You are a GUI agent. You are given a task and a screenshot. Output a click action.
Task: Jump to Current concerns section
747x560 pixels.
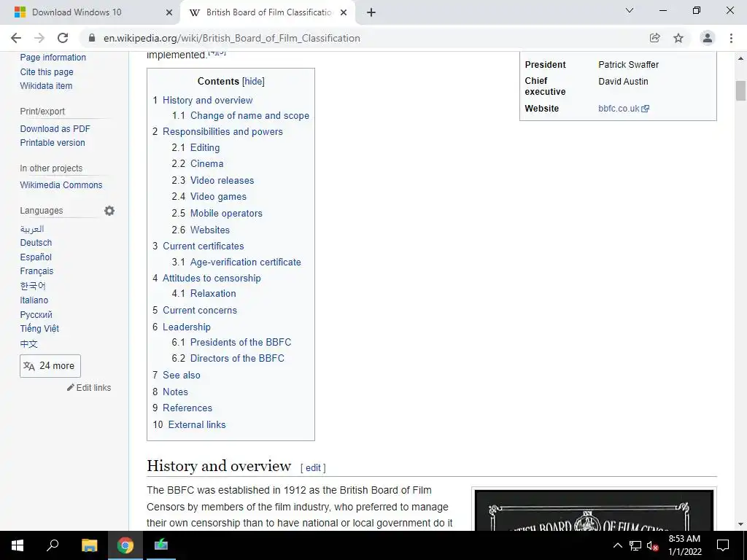pos(200,311)
